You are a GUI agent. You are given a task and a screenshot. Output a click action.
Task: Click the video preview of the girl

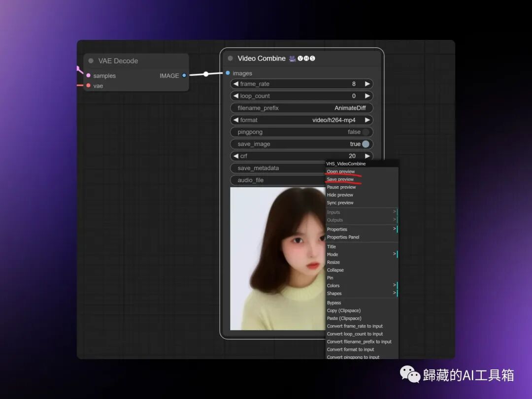[x=277, y=259]
